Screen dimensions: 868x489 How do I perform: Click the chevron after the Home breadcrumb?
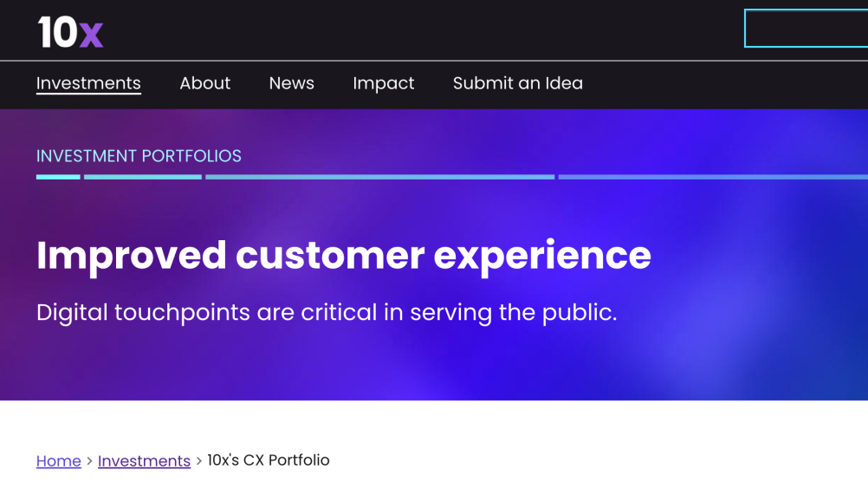point(89,461)
